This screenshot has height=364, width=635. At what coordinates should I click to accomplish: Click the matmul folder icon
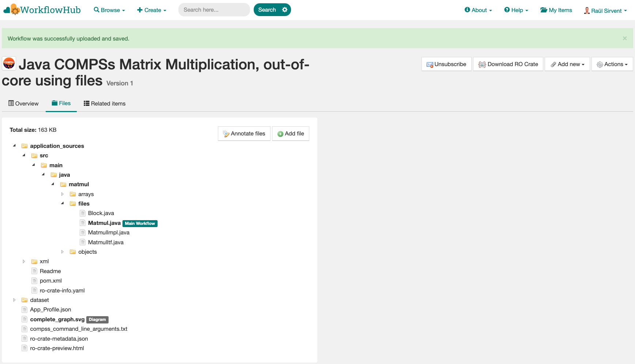[63, 184]
